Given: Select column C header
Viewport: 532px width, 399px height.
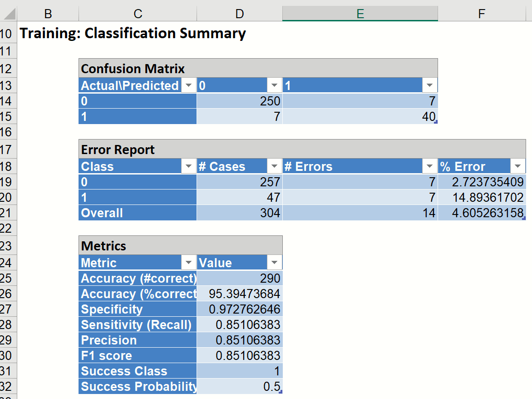Looking at the screenshot, I should 138,14.
